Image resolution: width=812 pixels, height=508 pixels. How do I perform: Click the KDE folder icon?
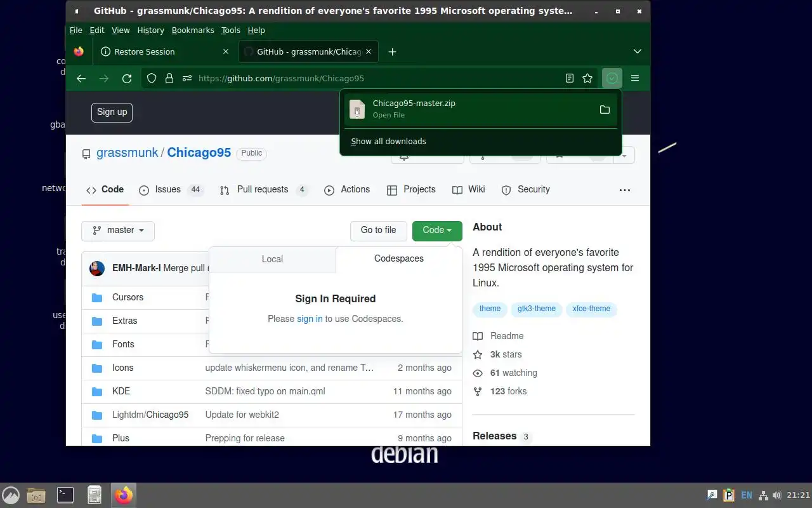point(97,391)
